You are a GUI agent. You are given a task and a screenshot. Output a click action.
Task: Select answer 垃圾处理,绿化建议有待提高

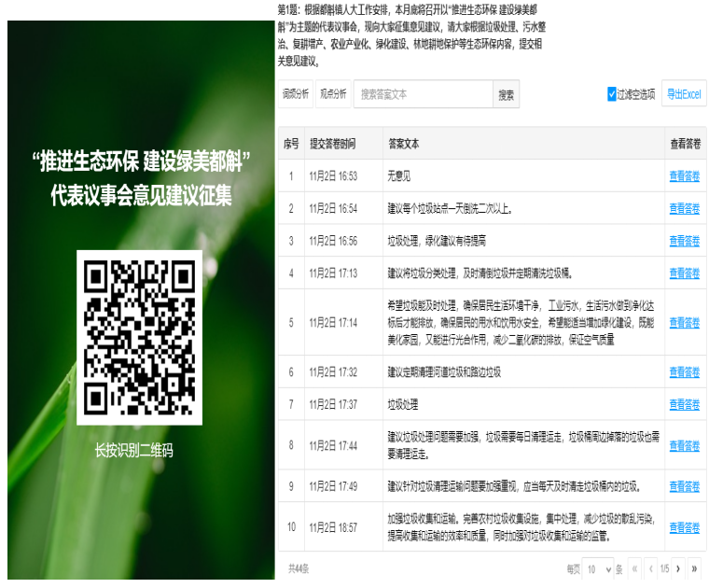(x=437, y=241)
